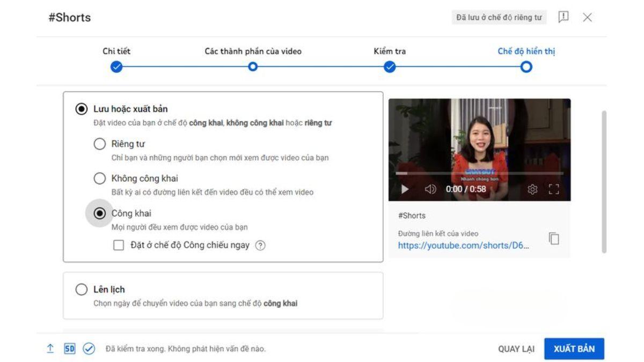Click the upload status arrow icon
The width and height of the screenshot is (644, 362).
tap(50, 349)
